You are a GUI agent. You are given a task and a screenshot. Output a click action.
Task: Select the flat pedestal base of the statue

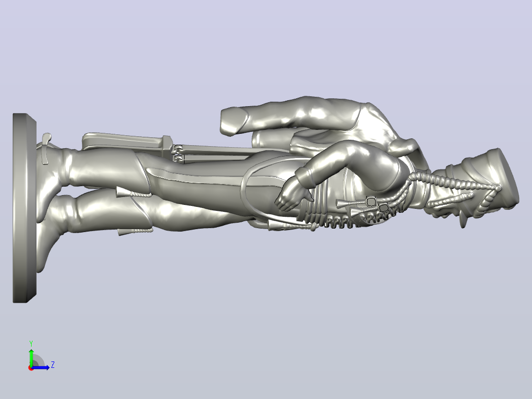coord(25,208)
